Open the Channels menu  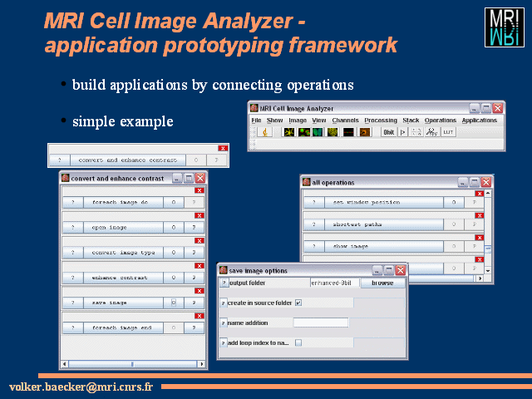pos(346,121)
